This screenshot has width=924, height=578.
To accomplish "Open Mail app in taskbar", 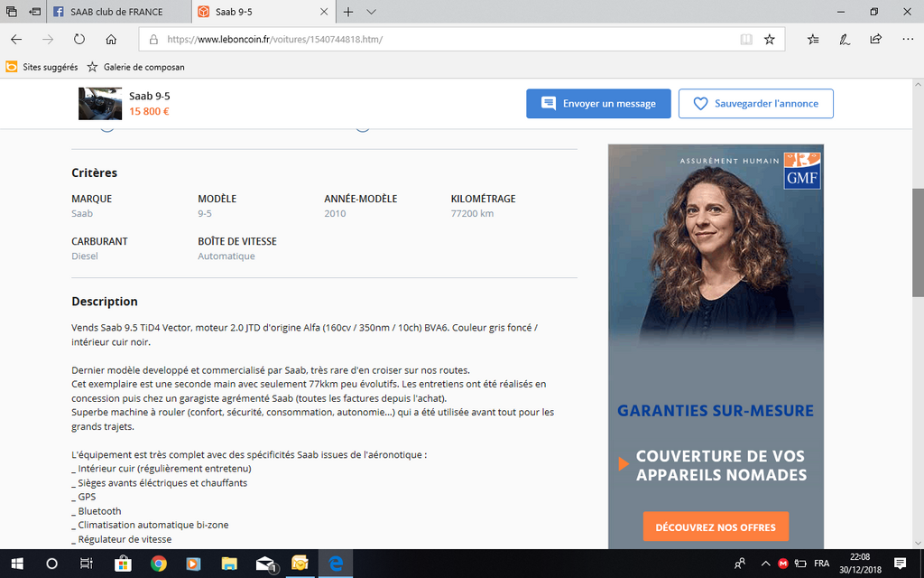I will tap(265, 564).
